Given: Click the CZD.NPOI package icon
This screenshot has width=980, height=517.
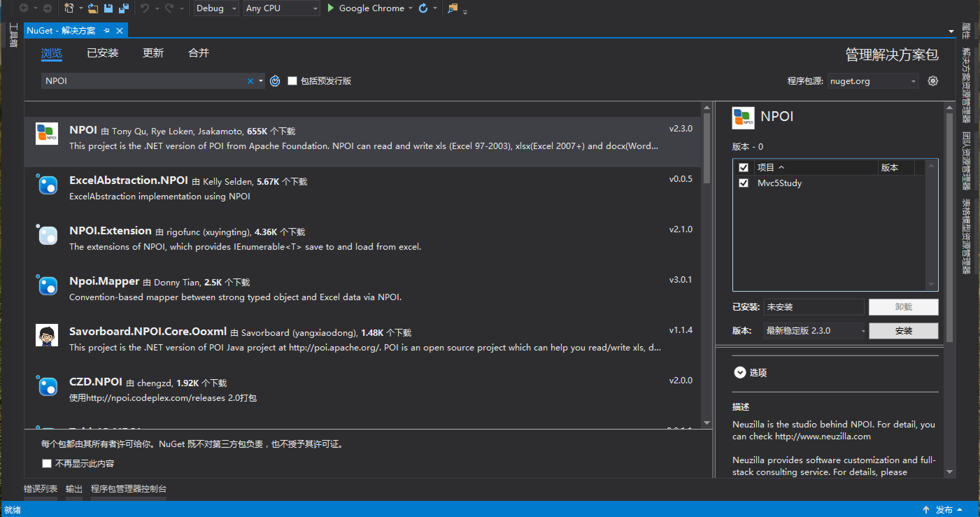Looking at the screenshot, I should coord(47,385).
